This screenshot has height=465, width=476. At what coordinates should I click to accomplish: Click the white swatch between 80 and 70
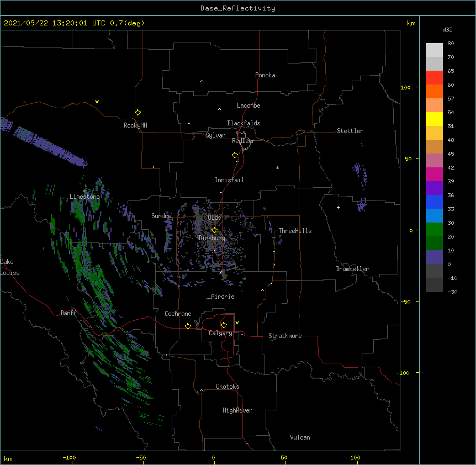pos(434,50)
